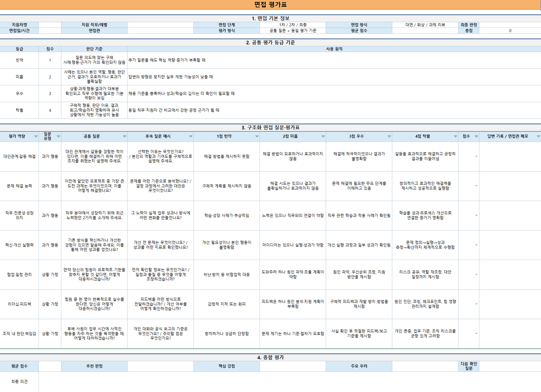Image resolution: width=541 pixels, height=392 pixels.
Task: Open the 4점 탁월 column filter dropdown
Action: tap(455, 137)
